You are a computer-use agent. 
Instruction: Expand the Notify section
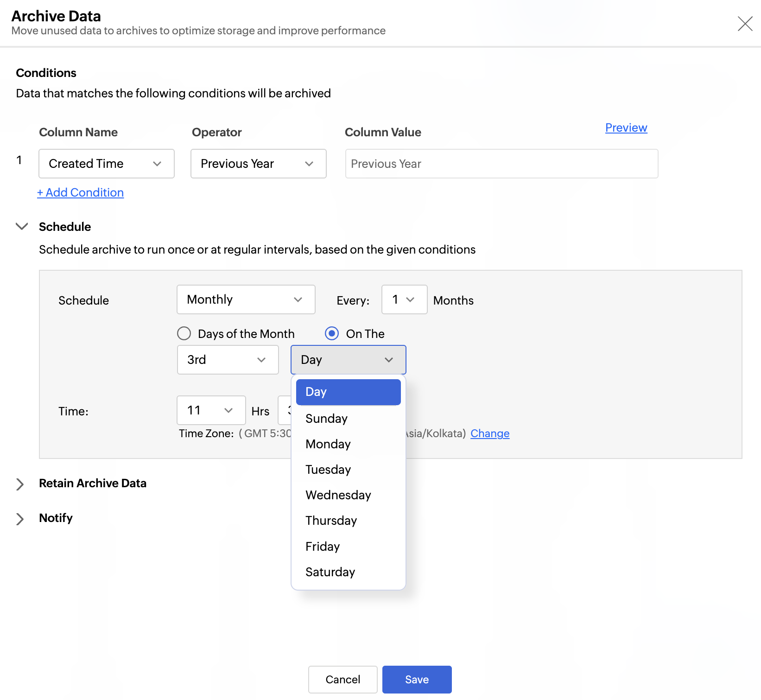coord(20,519)
